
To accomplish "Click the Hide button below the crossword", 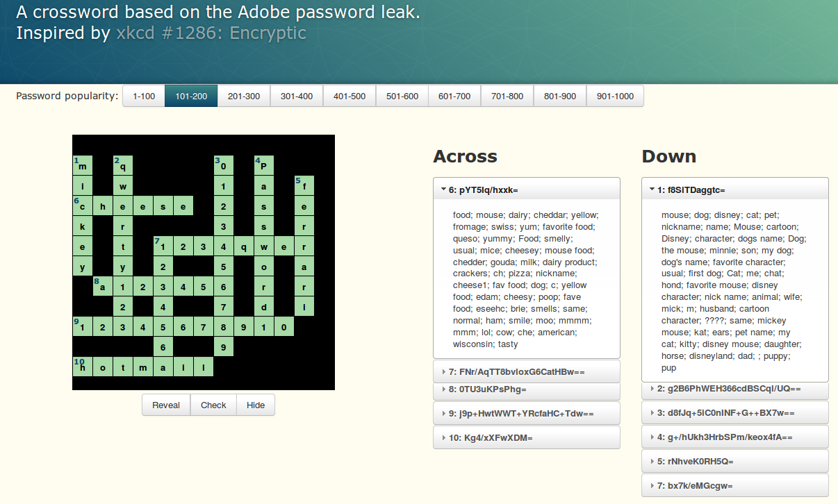I will tap(256, 405).
